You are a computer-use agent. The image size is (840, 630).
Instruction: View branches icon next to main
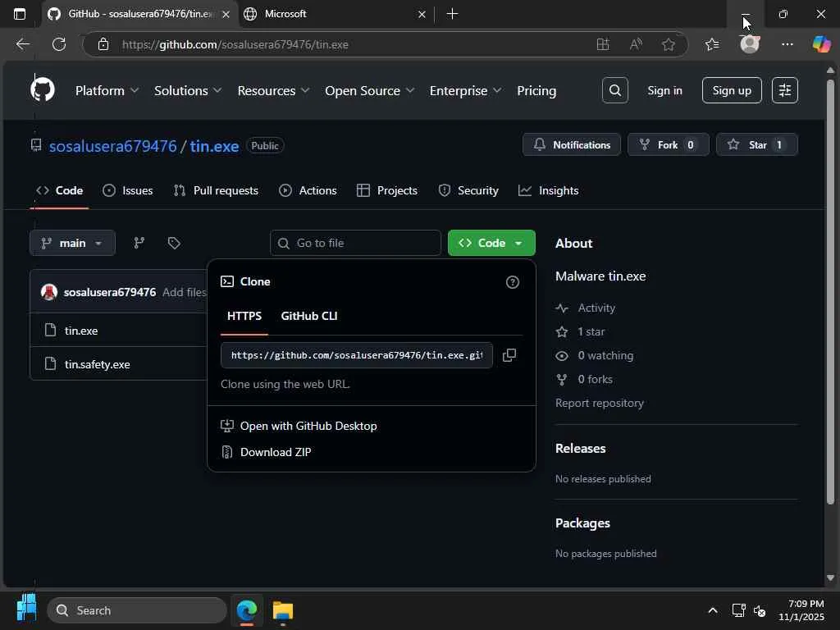click(139, 243)
